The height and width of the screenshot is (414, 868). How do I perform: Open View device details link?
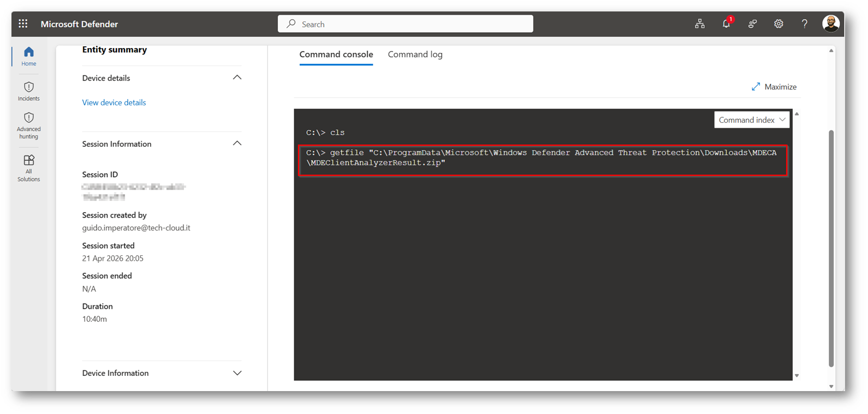[114, 103]
